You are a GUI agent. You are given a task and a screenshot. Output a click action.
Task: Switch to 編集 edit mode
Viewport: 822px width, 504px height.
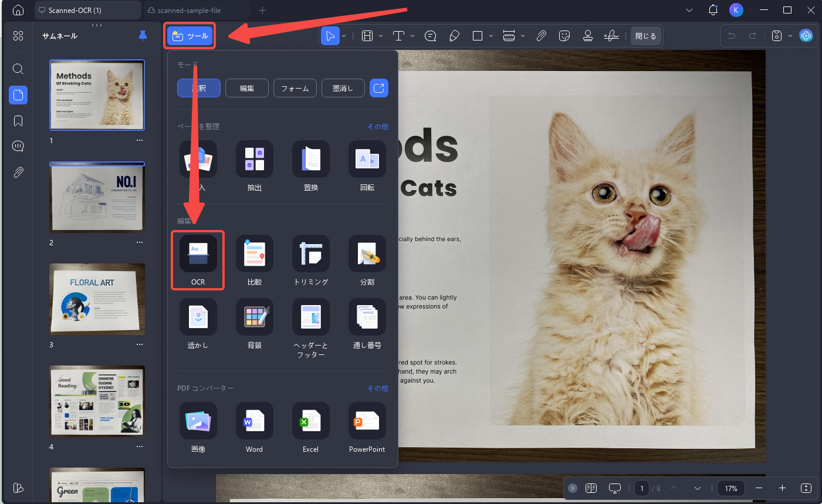[x=247, y=88]
